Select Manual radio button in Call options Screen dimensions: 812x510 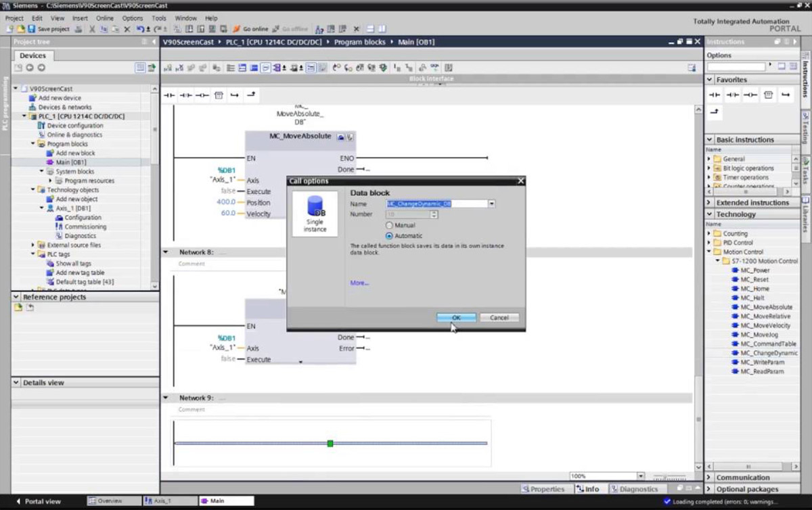click(x=389, y=225)
